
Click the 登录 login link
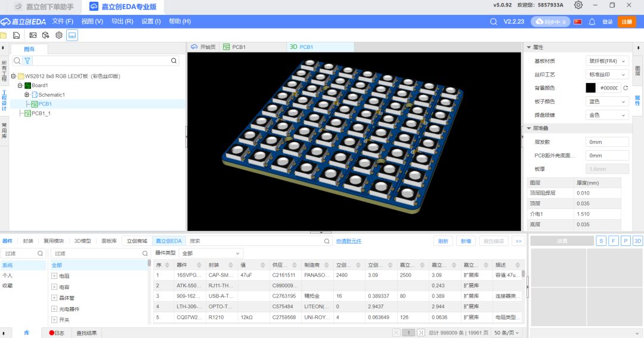click(x=608, y=21)
